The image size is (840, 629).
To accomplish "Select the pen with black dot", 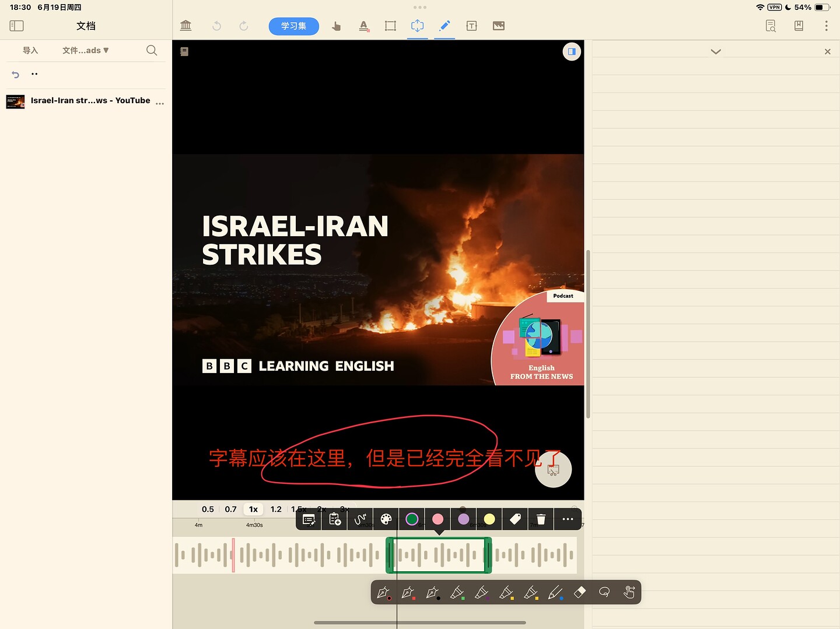I will [432, 592].
